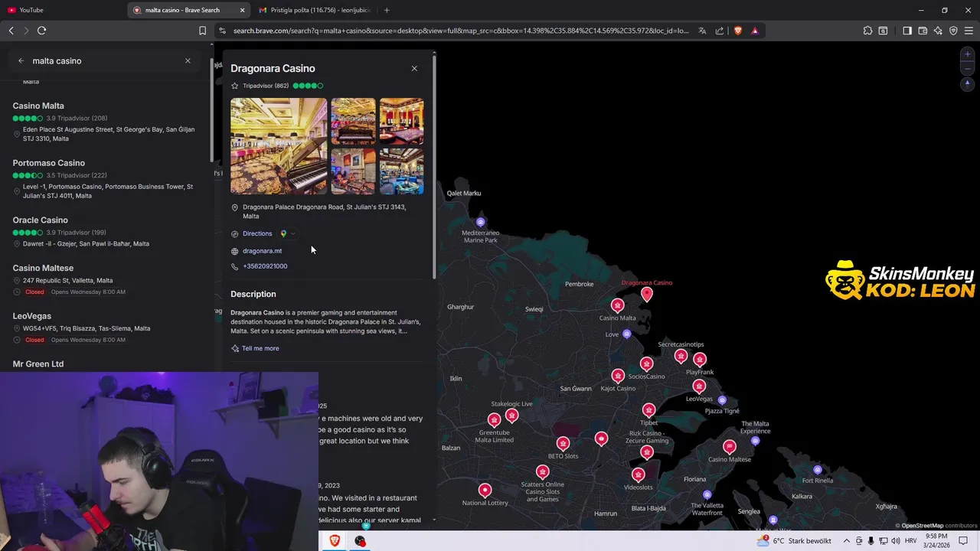This screenshot has height=551, width=980.
Task: Open the large piano casino photo
Action: [x=279, y=146]
